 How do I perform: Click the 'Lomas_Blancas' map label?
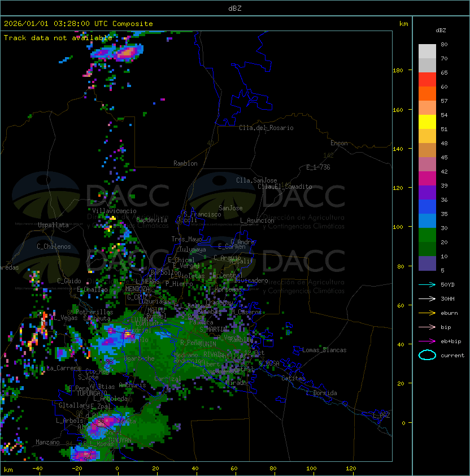click(324, 350)
